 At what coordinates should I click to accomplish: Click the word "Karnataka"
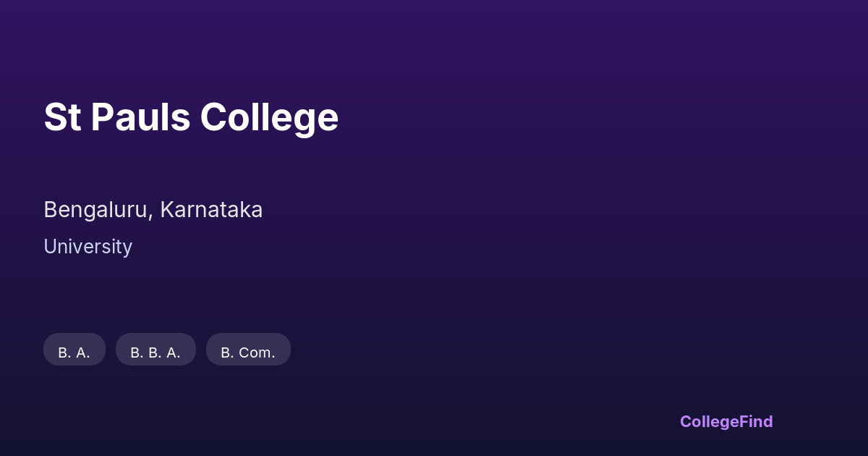(x=211, y=210)
